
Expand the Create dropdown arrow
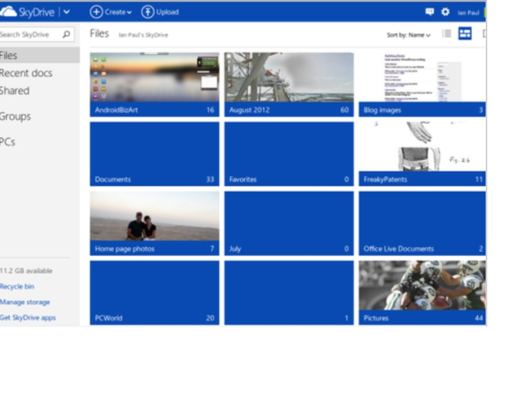[x=129, y=13]
